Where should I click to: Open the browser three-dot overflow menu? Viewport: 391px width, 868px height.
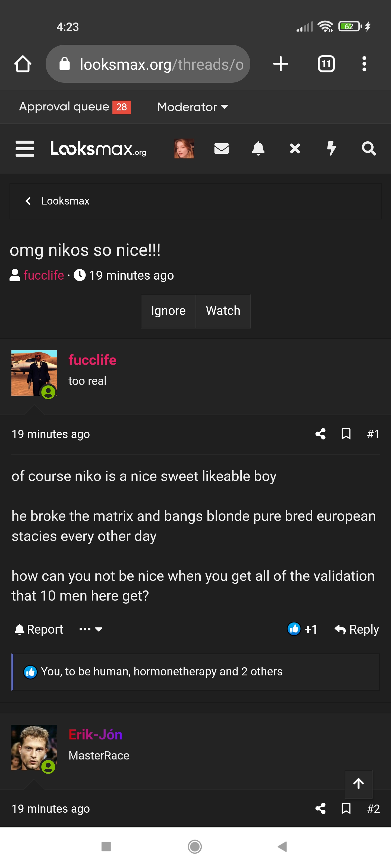click(364, 64)
